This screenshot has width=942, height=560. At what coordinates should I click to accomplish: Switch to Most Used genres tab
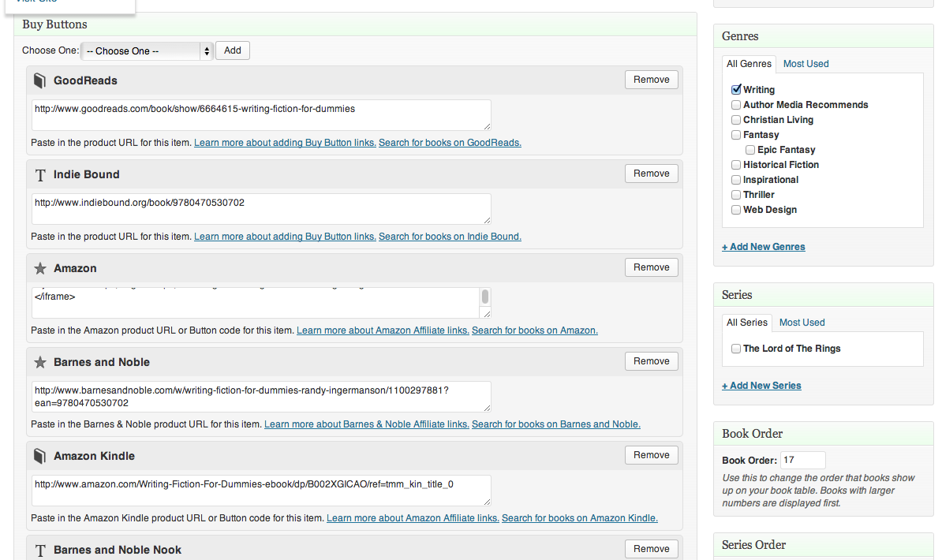[806, 64]
